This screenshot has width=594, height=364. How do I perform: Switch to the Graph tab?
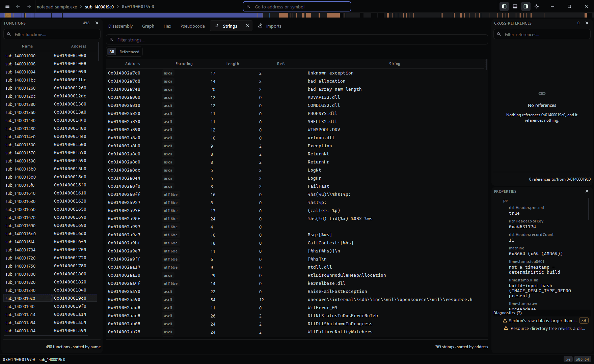148,26
